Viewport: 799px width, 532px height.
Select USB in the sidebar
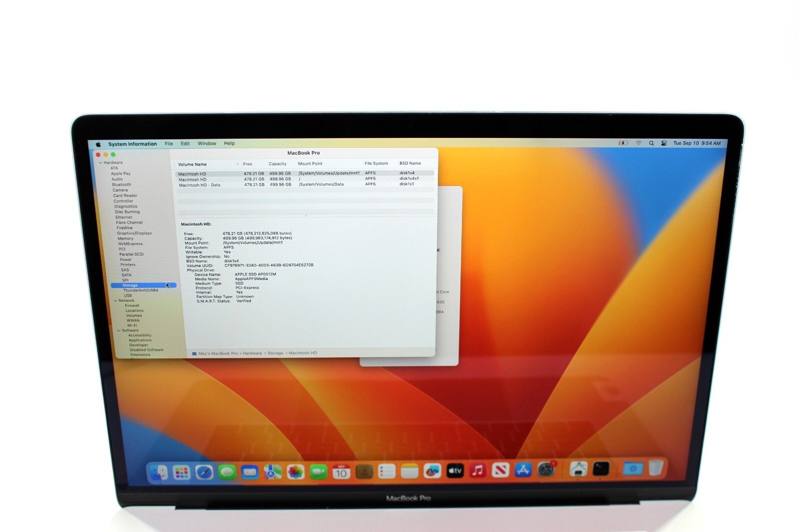coord(128,295)
